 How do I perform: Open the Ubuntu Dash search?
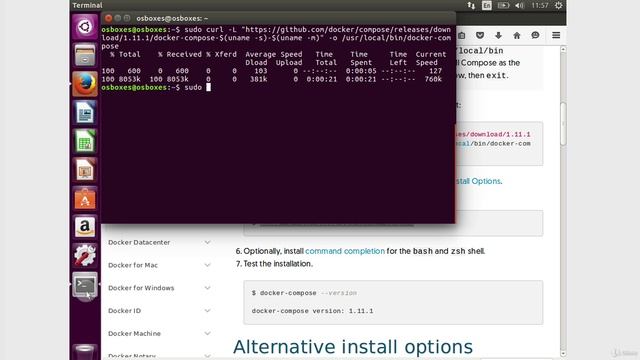(85, 27)
